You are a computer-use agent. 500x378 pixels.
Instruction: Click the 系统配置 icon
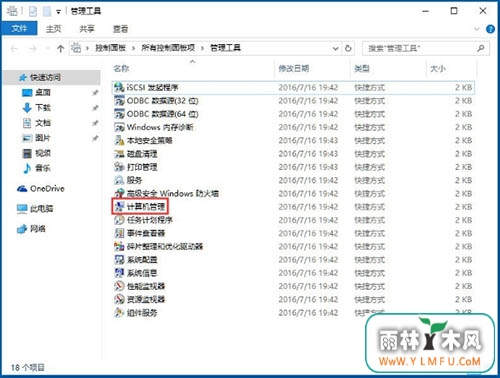coord(119,260)
